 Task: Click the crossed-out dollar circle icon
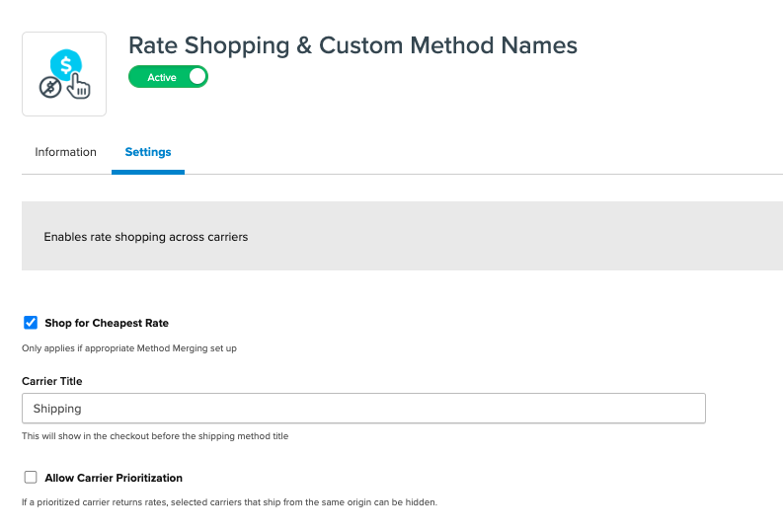coord(49,88)
